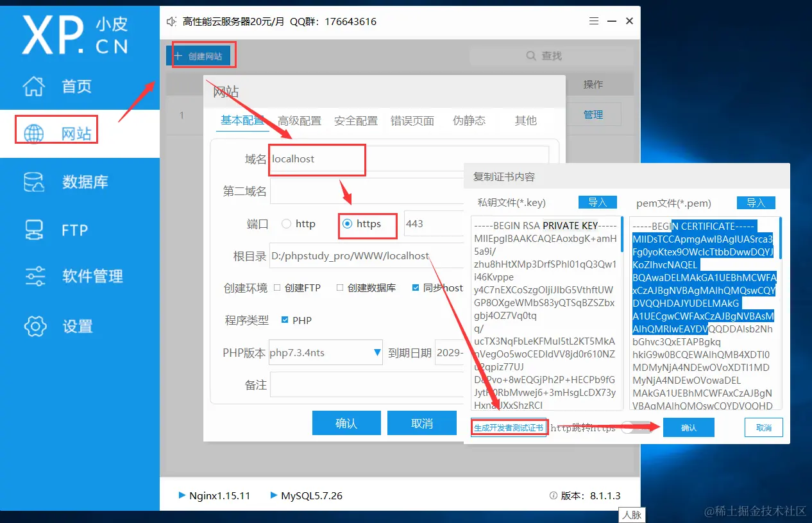Open the 首页 home page in sidebar

coord(58,86)
